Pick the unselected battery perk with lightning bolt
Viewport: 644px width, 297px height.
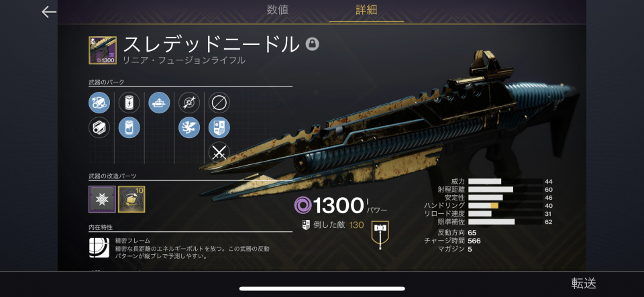click(x=129, y=103)
